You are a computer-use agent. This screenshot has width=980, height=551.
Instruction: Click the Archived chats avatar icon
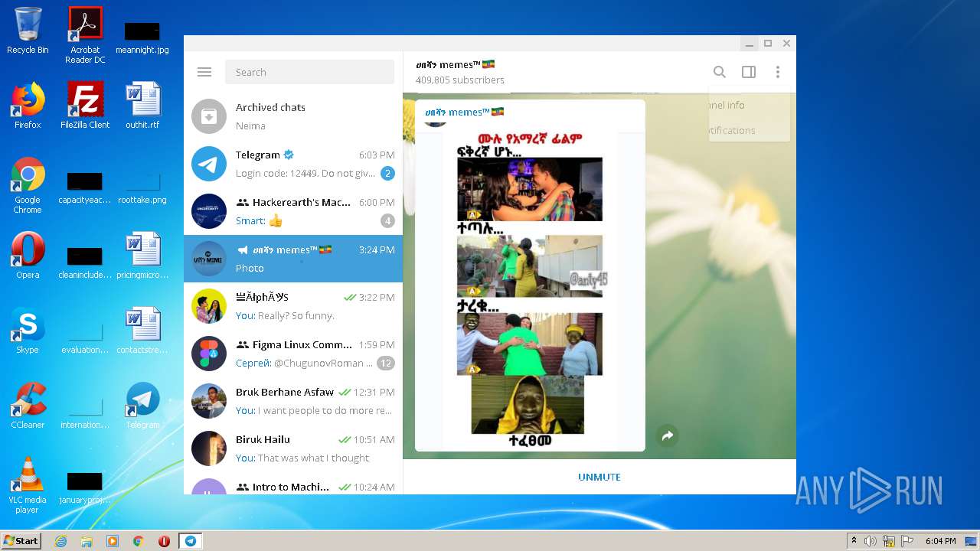(209, 116)
